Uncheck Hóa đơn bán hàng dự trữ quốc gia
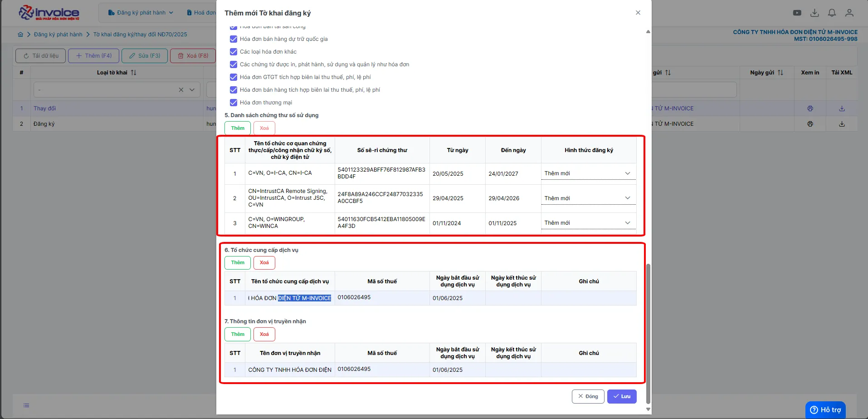This screenshot has width=868, height=419. point(234,39)
